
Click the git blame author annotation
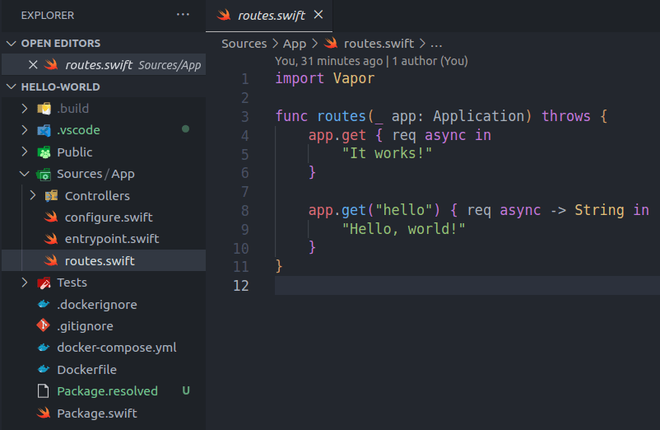(370, 60)
